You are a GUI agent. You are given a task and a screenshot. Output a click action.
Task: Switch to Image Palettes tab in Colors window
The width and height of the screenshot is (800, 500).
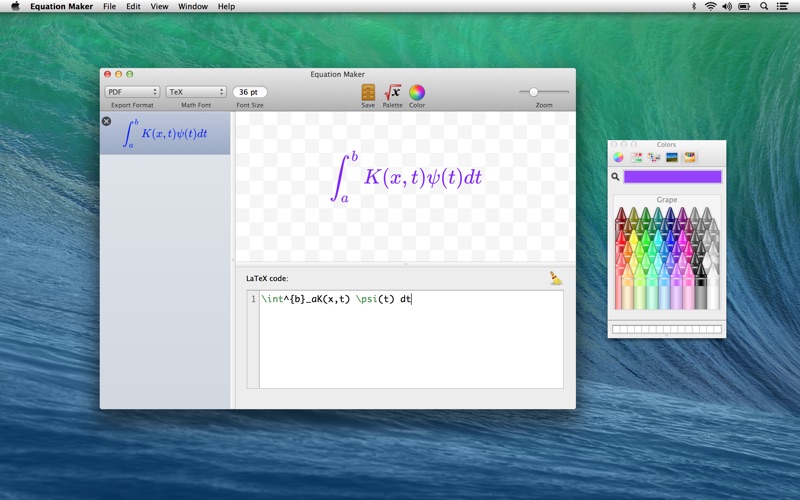pos(672,157)
